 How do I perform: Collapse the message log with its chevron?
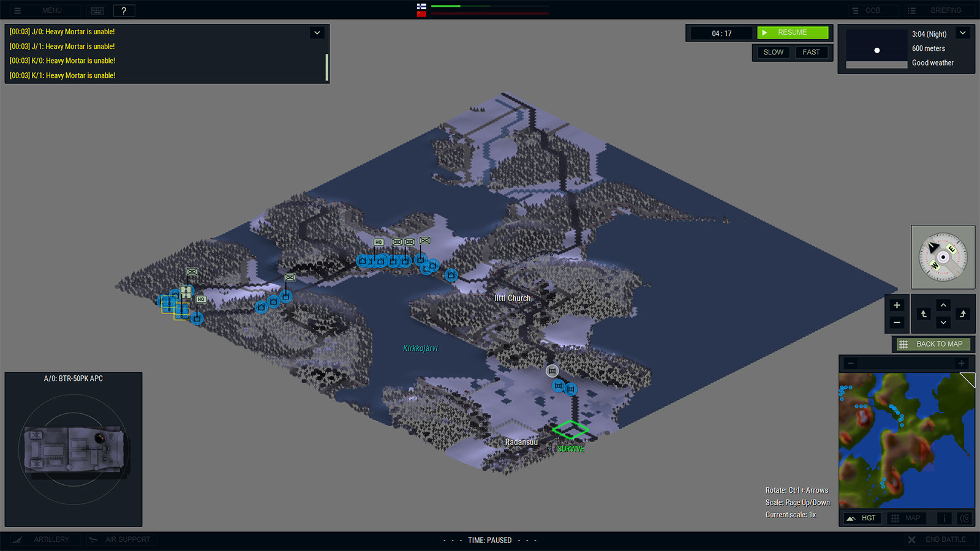317,32
